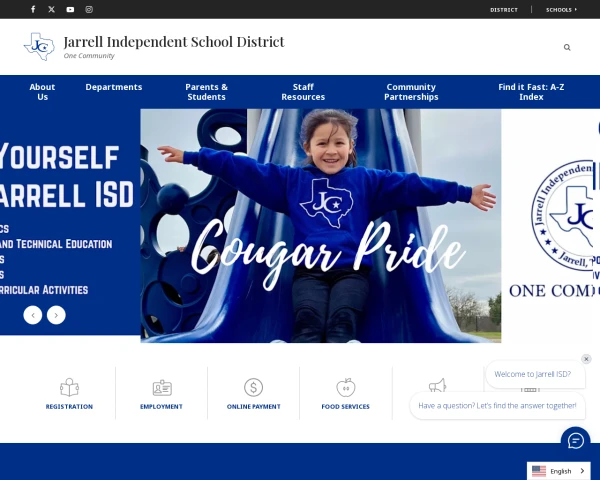
Task: Open the X (Twitter) social icon
Action: (x=52, y=9)
